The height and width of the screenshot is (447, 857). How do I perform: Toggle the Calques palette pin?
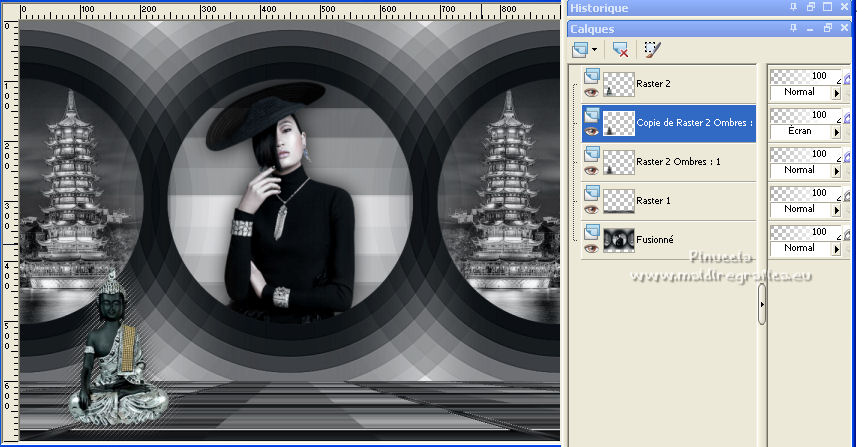[x=793, y=28]
